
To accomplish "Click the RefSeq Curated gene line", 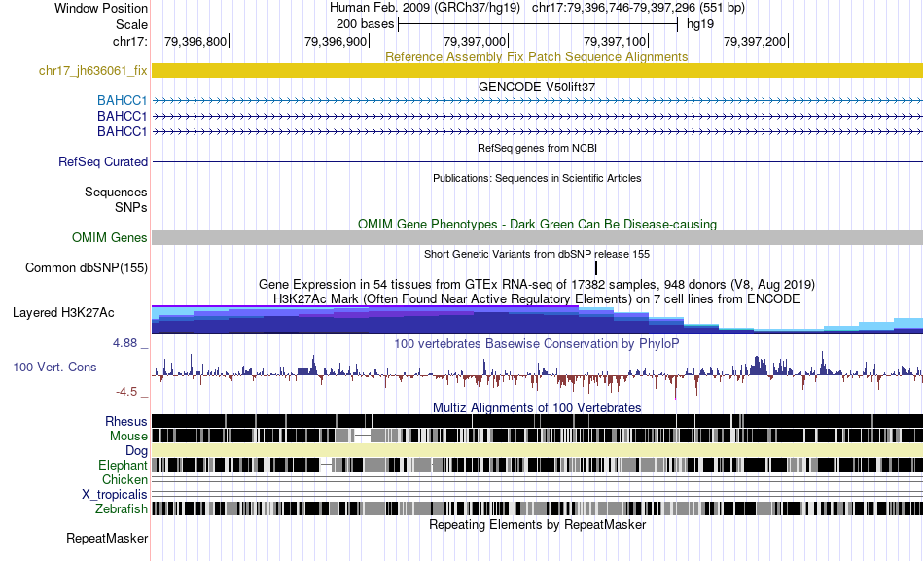I will pyautogui.click(x=537, y=161).
